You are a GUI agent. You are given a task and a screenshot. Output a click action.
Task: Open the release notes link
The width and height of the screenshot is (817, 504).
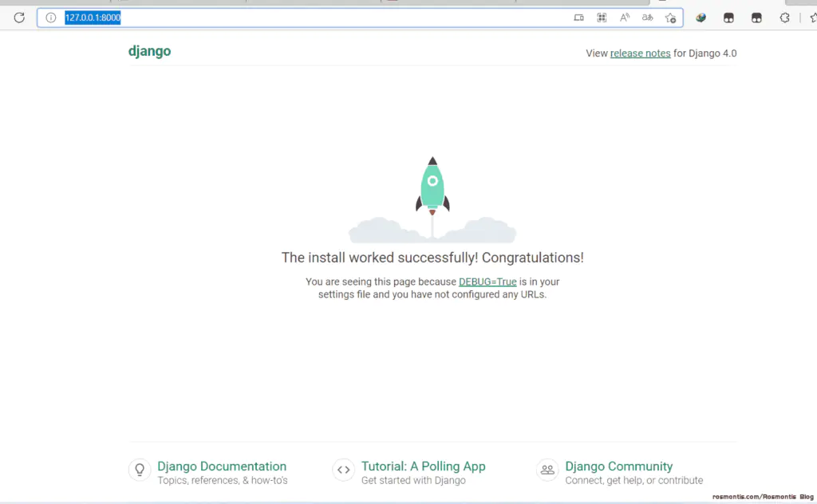tap(640, 53)
